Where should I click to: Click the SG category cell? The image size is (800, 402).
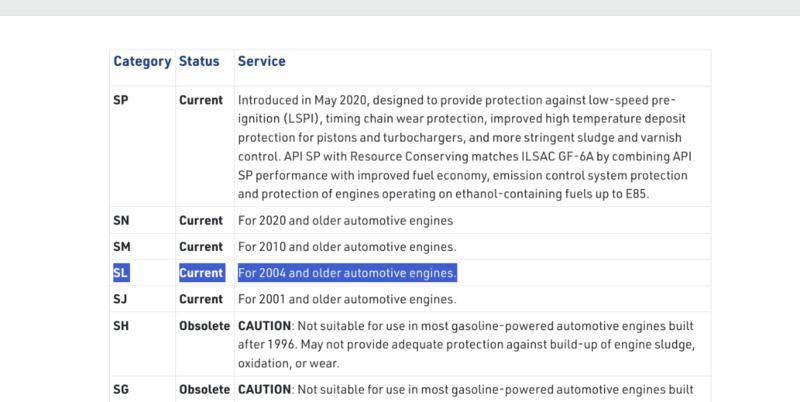[122, 389]
